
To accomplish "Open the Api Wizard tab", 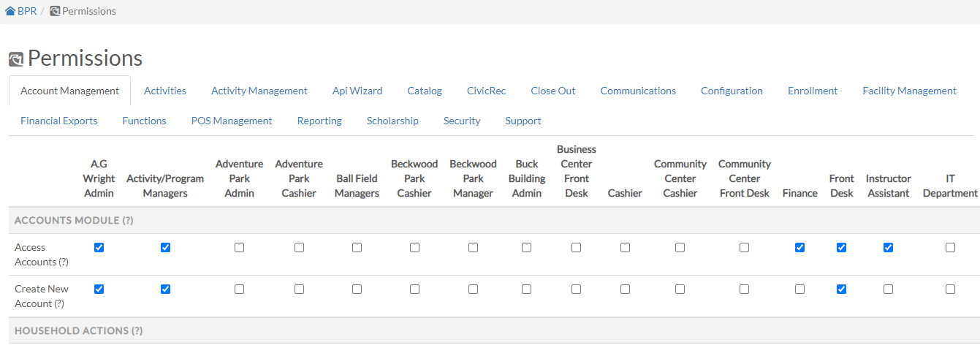I will tap(357, 91).
